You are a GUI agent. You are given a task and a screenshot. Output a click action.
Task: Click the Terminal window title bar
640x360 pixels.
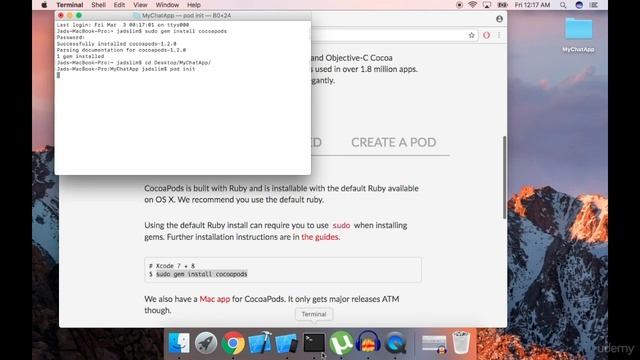pyautogui.click(x=182, y=16)
